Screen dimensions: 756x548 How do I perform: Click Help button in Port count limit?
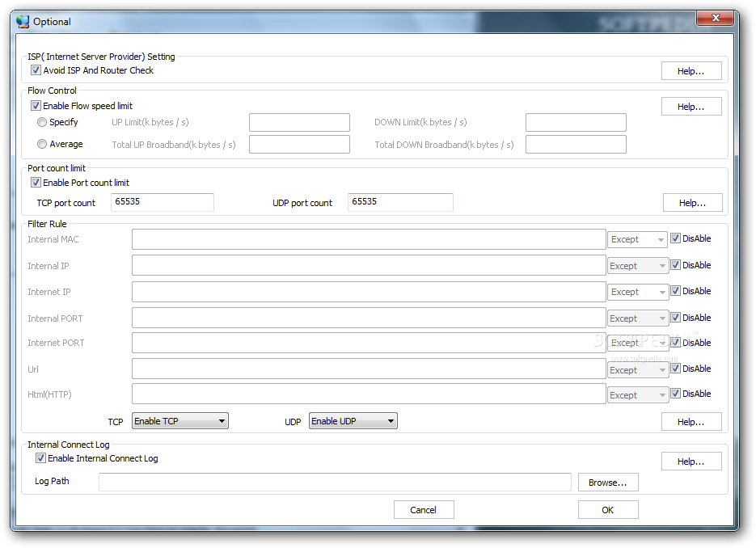(693, 202)
